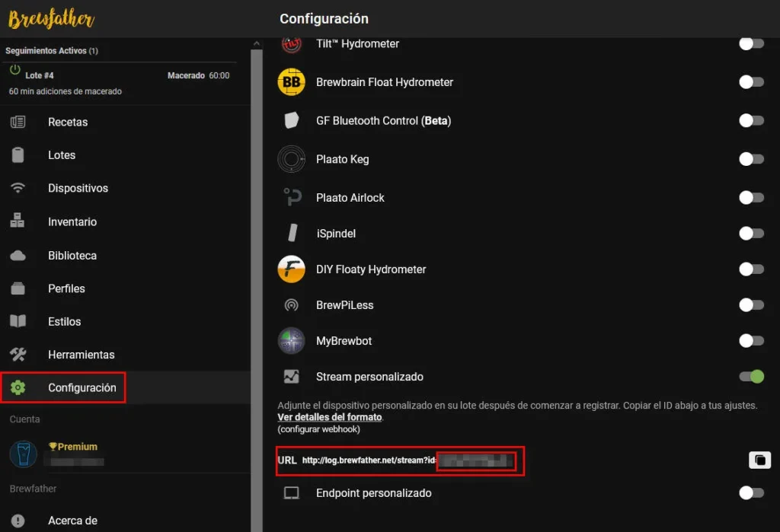Copy the stream URL with copy button
Image resolution: width=780 pixels, height=532 pixels.
point(759,460)
